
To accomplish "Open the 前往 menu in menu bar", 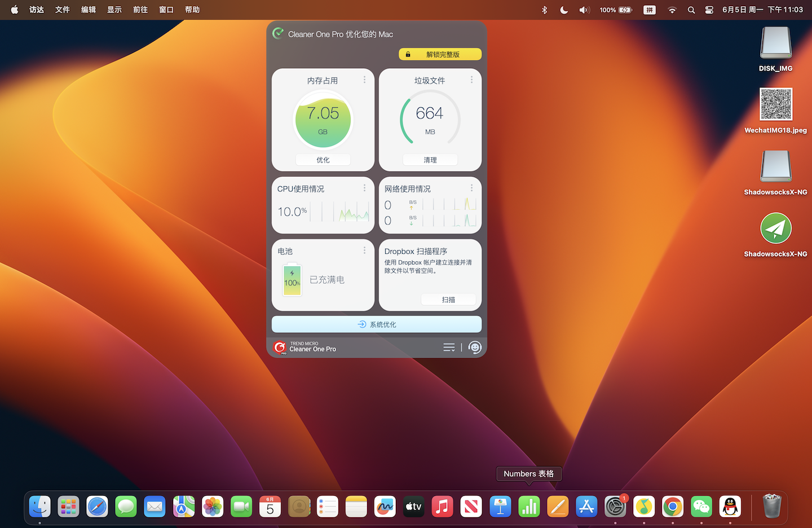I will coord(140,10).
